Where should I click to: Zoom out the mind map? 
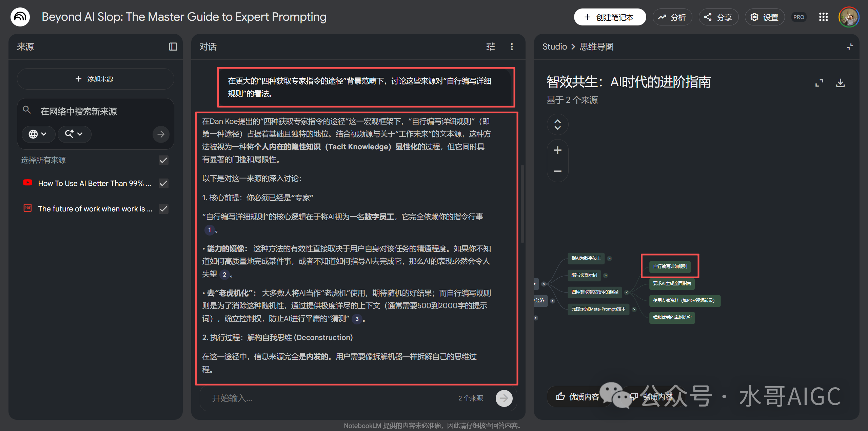557,171
